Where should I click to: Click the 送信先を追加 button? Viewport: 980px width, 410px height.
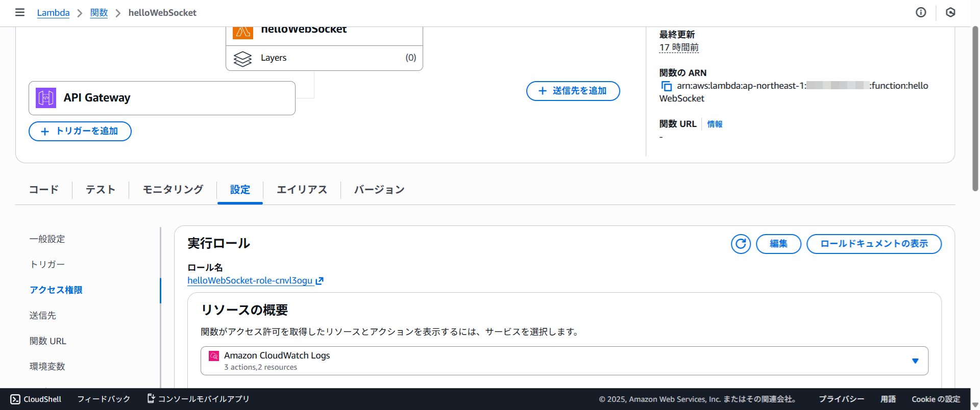point(573,91)
